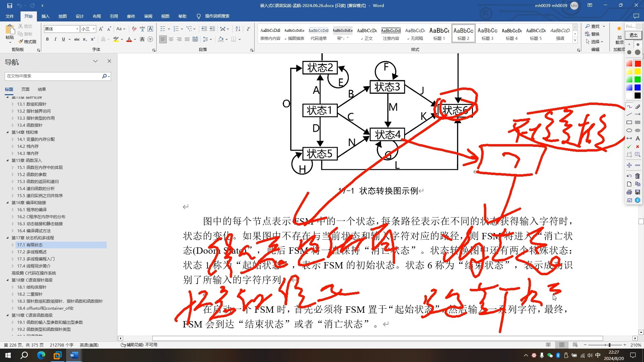Click the 格式刷 Format Painter button
644x362 pixels.
point(27,42)
